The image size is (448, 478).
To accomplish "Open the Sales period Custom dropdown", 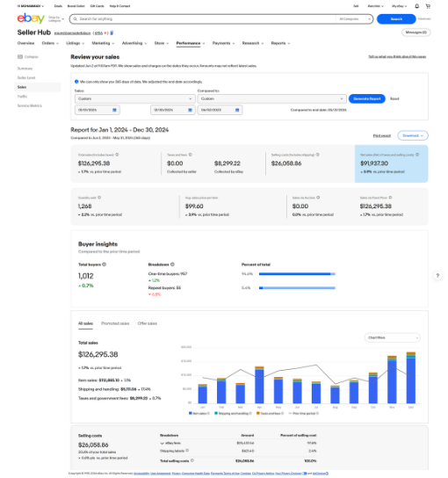I will [135, 98].
